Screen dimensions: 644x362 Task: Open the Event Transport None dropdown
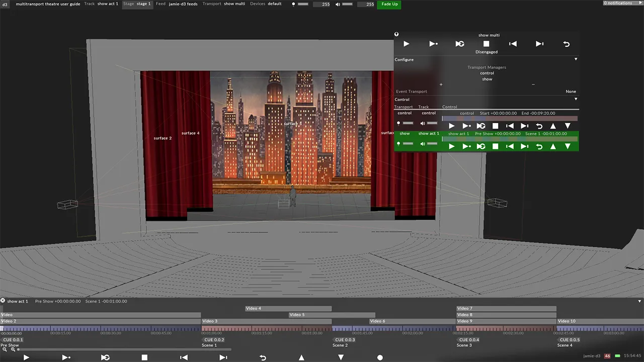(x=571, y=92)
